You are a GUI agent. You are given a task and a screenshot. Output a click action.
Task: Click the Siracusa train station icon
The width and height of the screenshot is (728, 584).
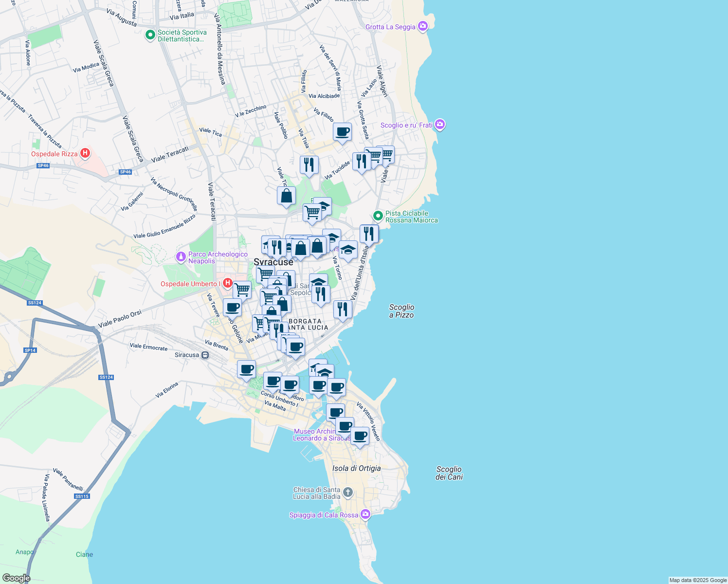click(205, 355)
